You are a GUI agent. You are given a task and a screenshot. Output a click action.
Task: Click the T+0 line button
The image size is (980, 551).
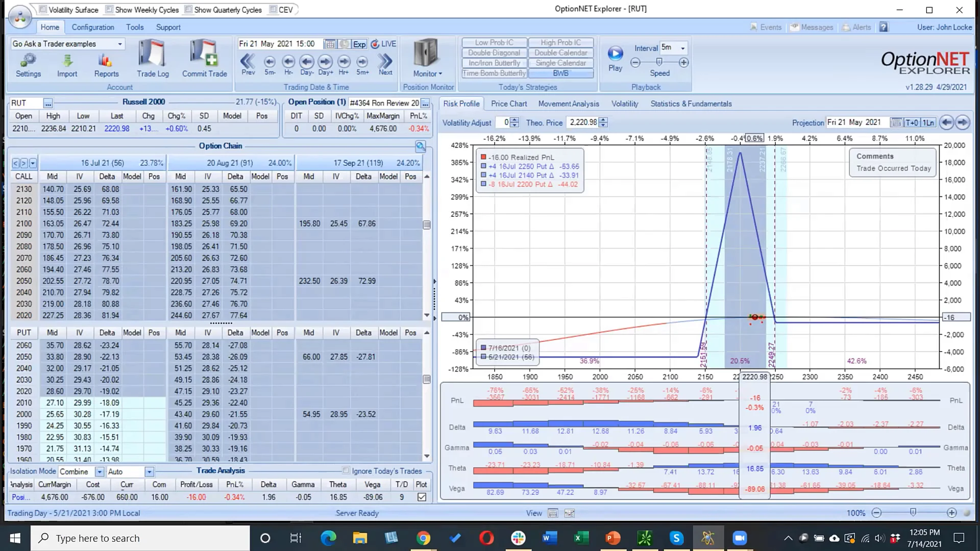912,122
